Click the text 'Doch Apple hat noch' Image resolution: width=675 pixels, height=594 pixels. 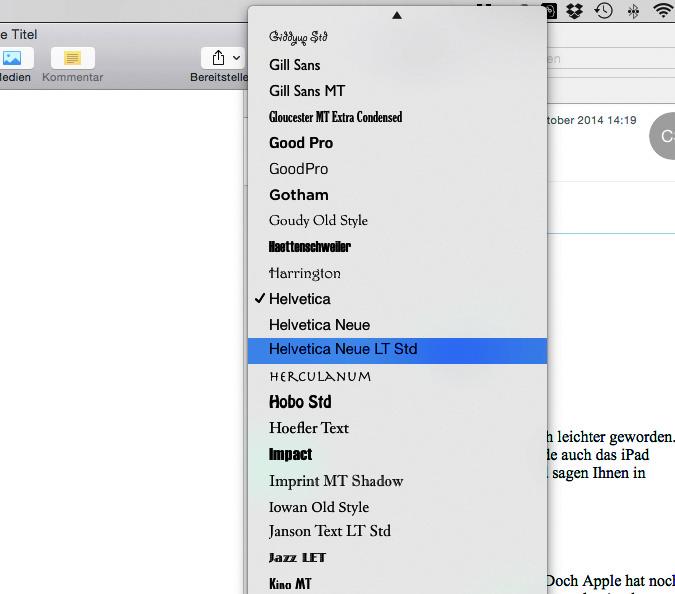point(611,581)
